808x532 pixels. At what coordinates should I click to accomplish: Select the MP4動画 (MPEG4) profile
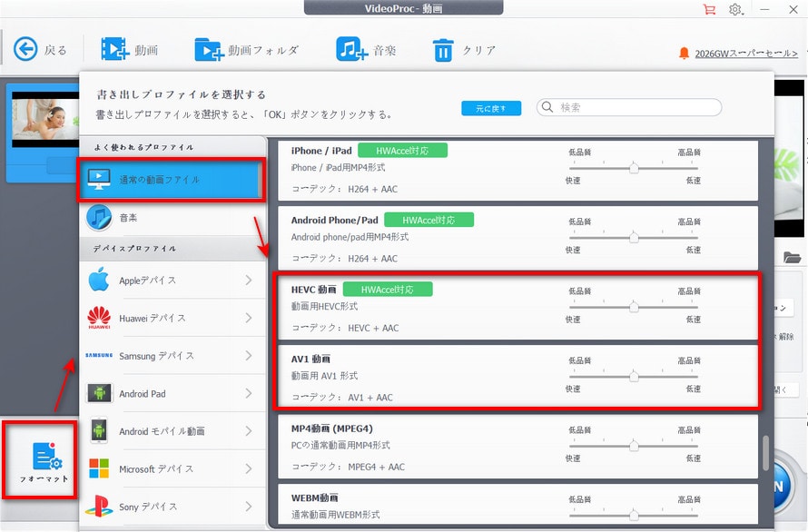tap(517, 447)
